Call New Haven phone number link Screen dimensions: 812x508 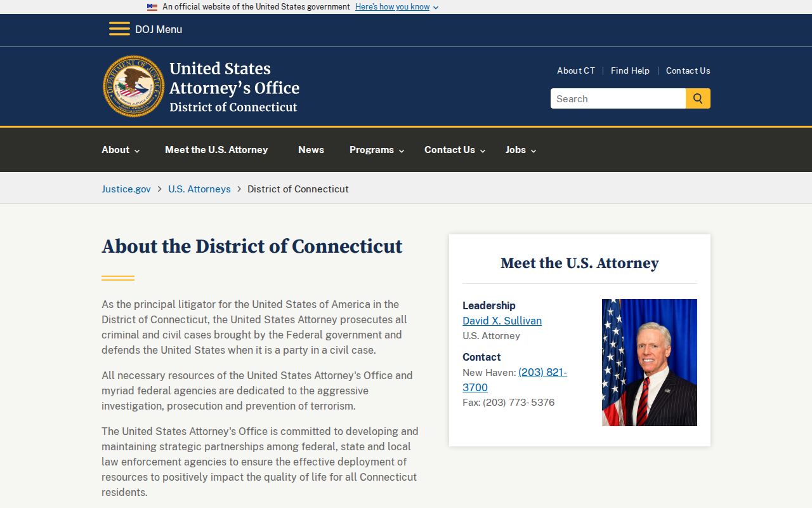tap(514, 380)
